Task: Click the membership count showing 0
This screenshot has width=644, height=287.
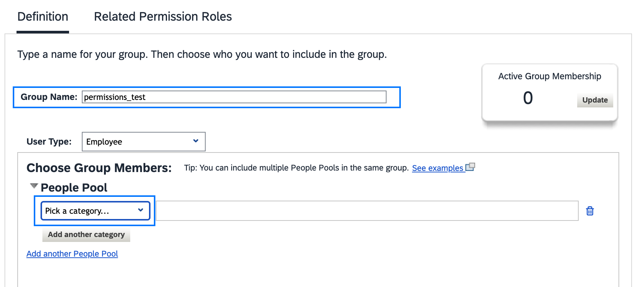Action: [528, 98]
